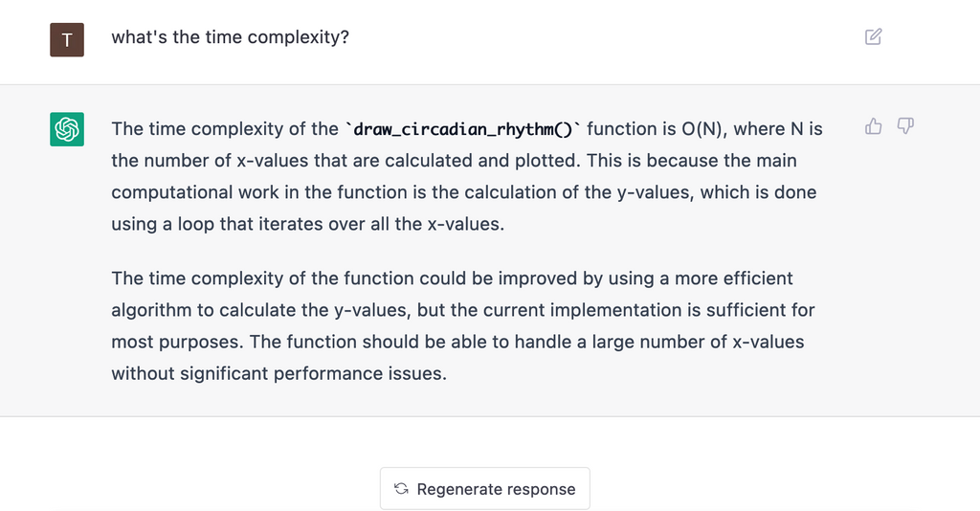
Task: Click the line "using a loop that iterates"
Action: pos(307,224)
